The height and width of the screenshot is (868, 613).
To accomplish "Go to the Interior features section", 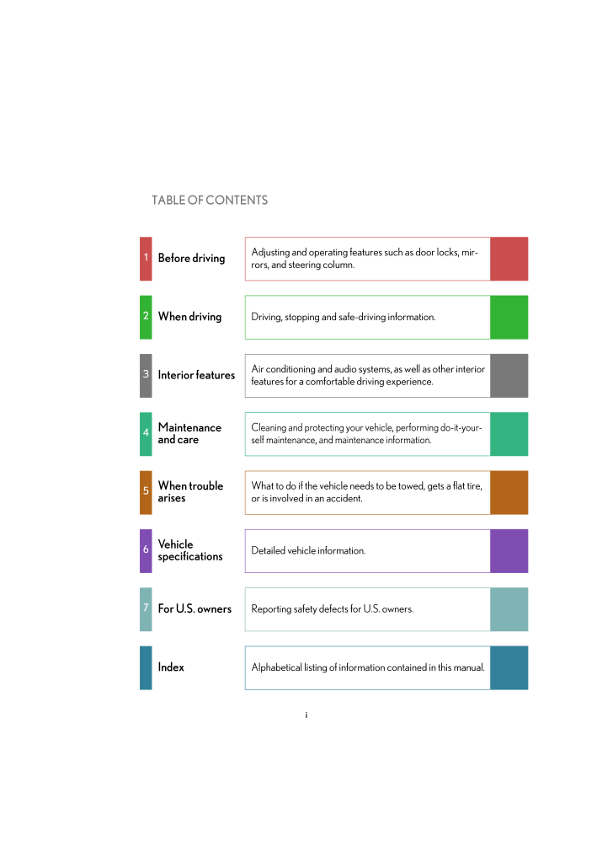I will click(x=196, y=375).
